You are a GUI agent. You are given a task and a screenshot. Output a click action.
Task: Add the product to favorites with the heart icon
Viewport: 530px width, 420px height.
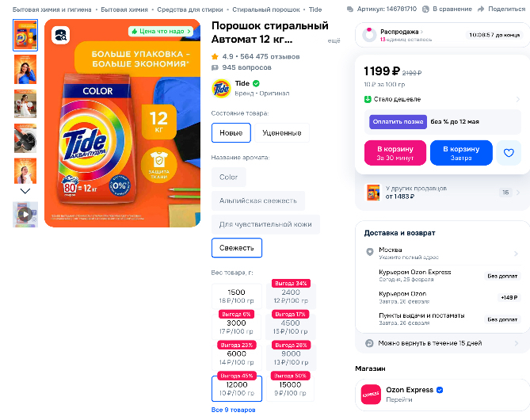pyautogui.click(x=509, y=153)
